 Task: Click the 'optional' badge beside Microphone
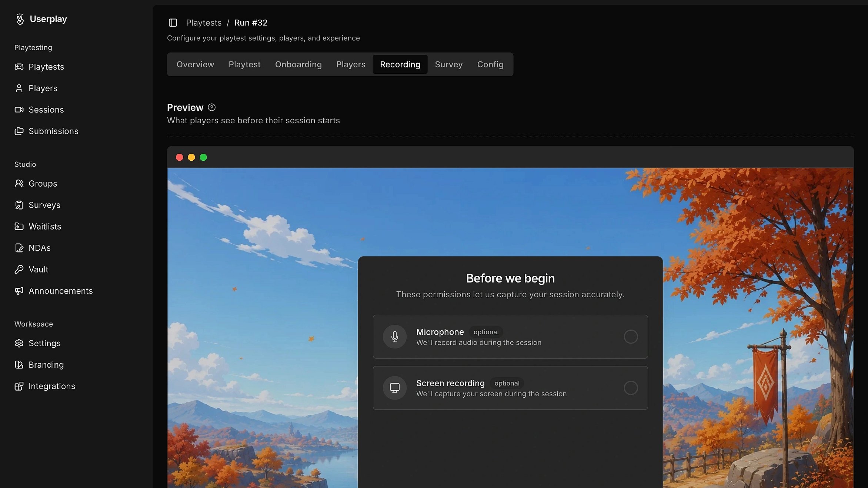(486, 332)
